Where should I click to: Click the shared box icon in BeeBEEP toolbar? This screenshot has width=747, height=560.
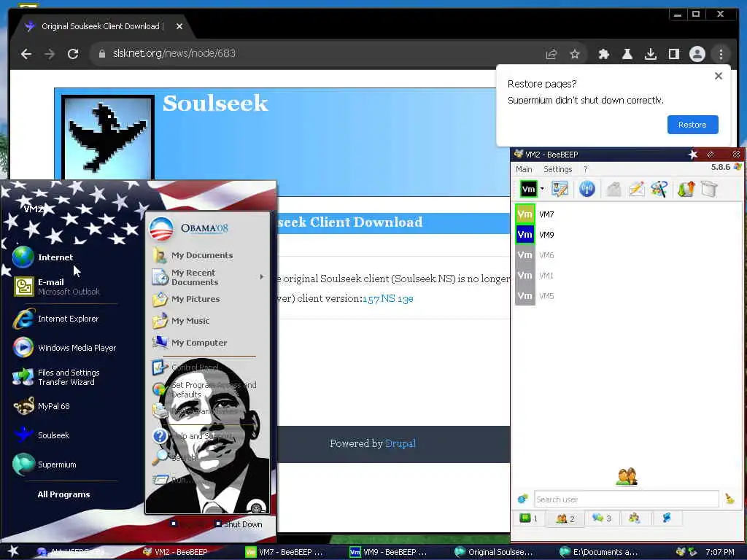click(x=709, y=189)
